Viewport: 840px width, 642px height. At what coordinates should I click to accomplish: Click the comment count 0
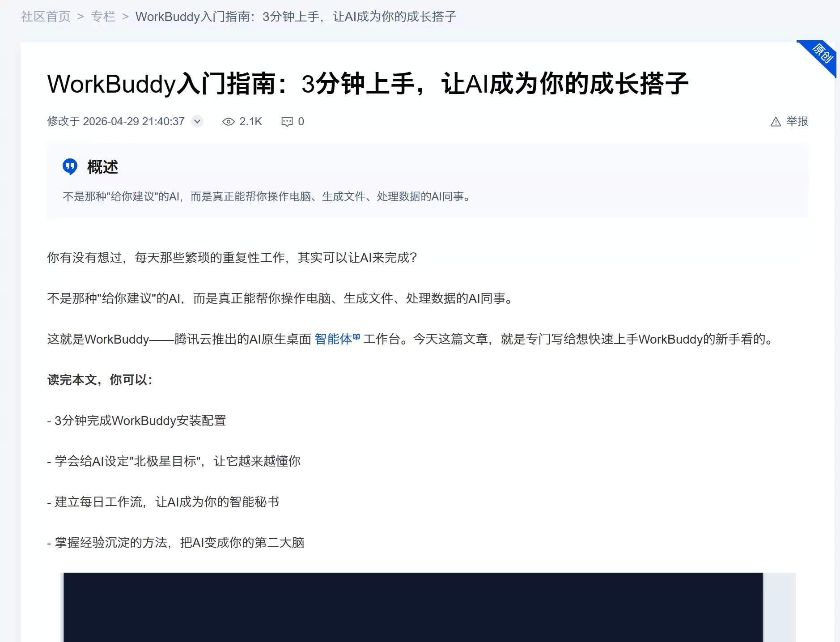point(301,122)
